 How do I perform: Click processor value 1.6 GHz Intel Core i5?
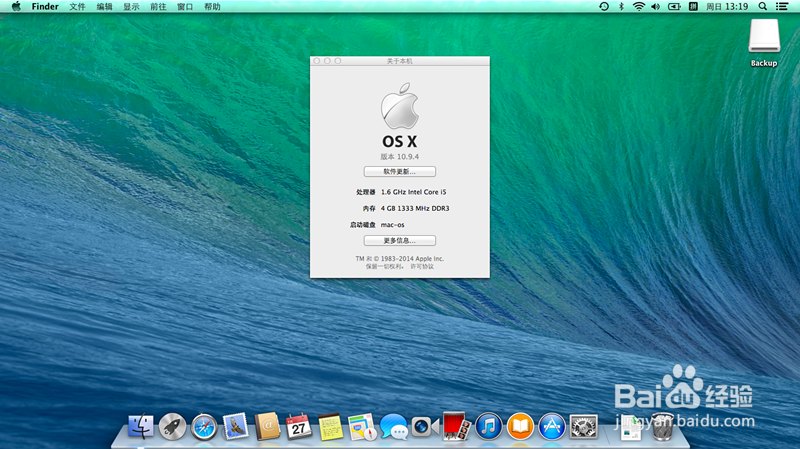click(413, 192)
